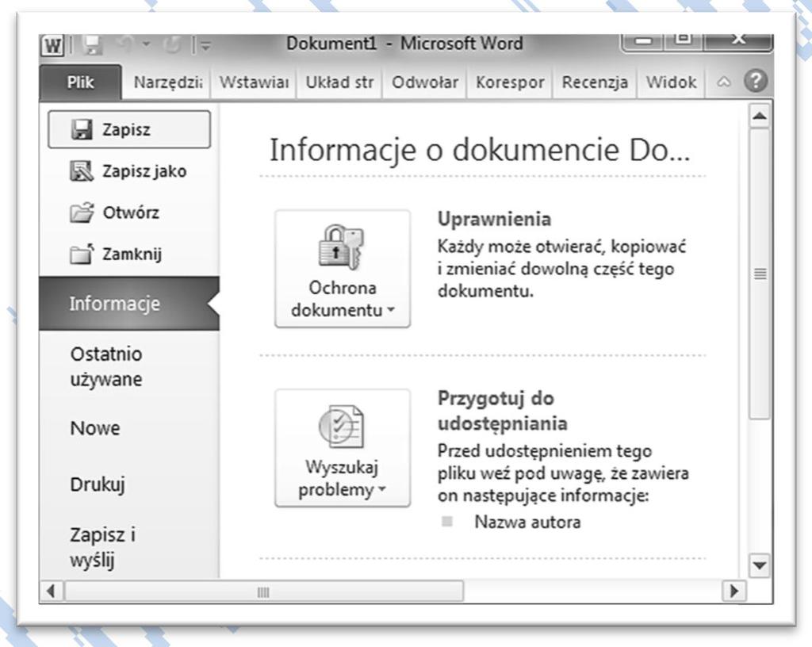Open the Plik tab
The width and height of the screenshot is (812, 647).
tap(80, 82)
